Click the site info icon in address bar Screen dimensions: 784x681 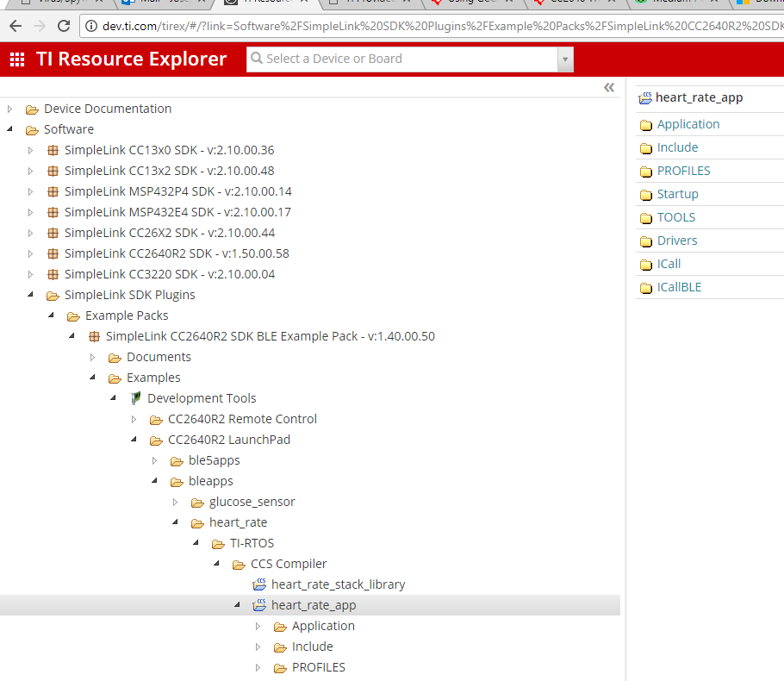click(91, 26)
